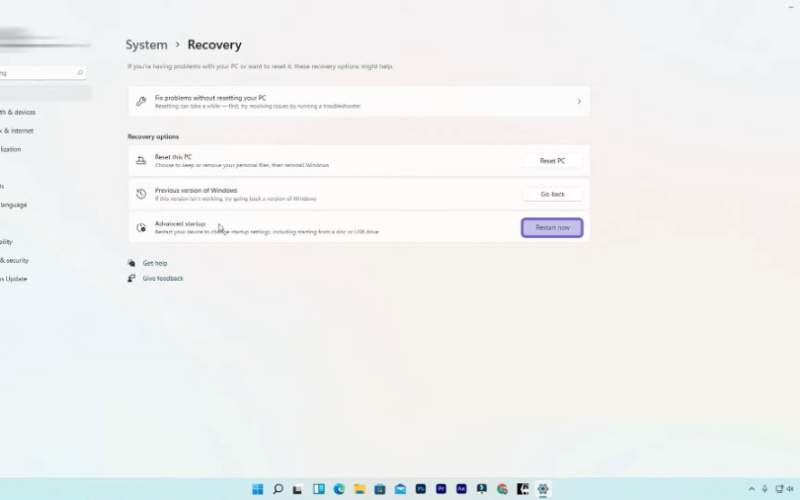Open taskbar Search

click(x=278, y=489)
